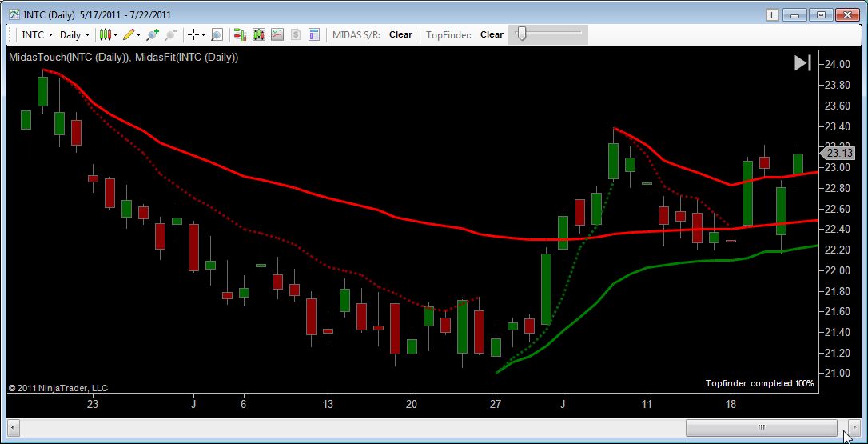Expand the INTC instrument dropdown
This screenshot has width=868, height=444.
pos(37,34)
